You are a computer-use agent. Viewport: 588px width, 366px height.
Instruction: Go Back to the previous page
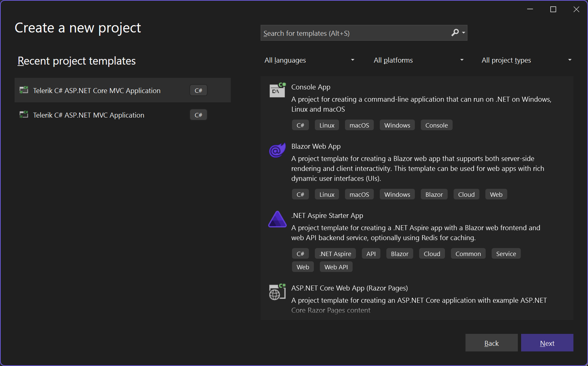491,343
